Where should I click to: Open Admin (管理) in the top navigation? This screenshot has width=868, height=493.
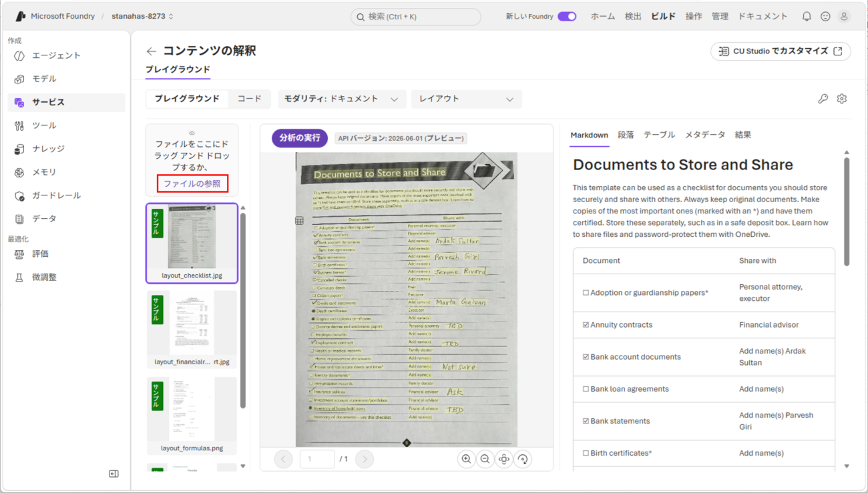pyautogui.click(x=720, y=17)
